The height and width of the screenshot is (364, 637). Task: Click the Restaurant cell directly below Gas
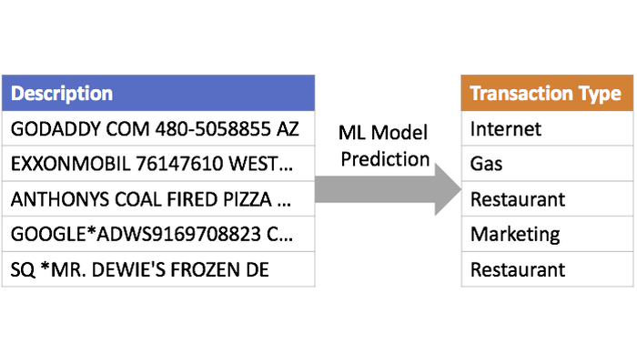[x=546, y=199]
